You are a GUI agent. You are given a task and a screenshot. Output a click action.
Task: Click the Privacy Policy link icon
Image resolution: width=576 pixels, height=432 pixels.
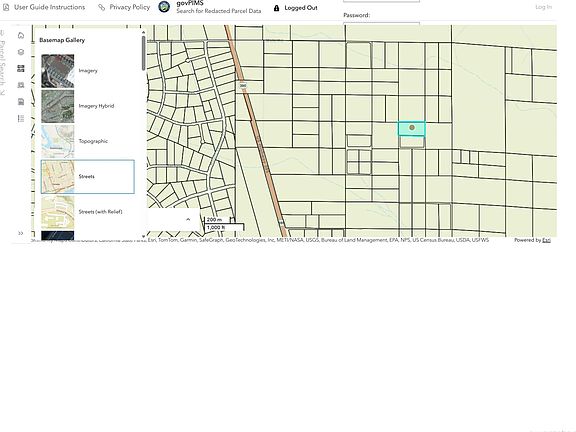coord(101,7)
